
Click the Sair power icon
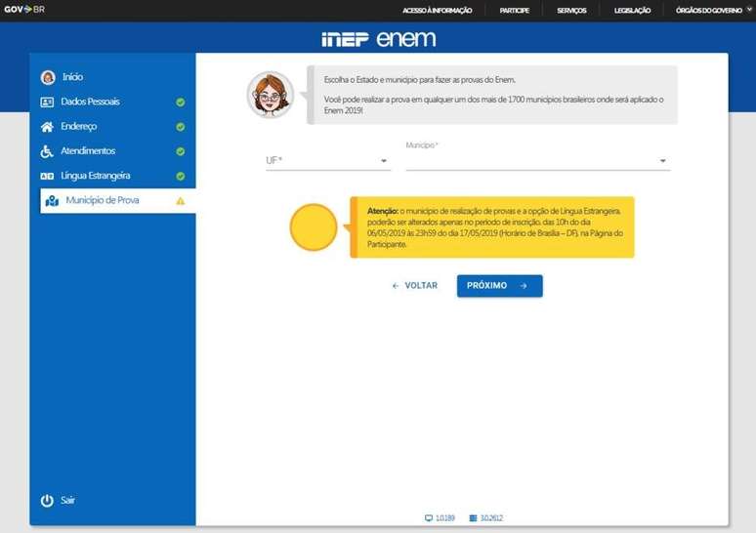click(47, 501)
